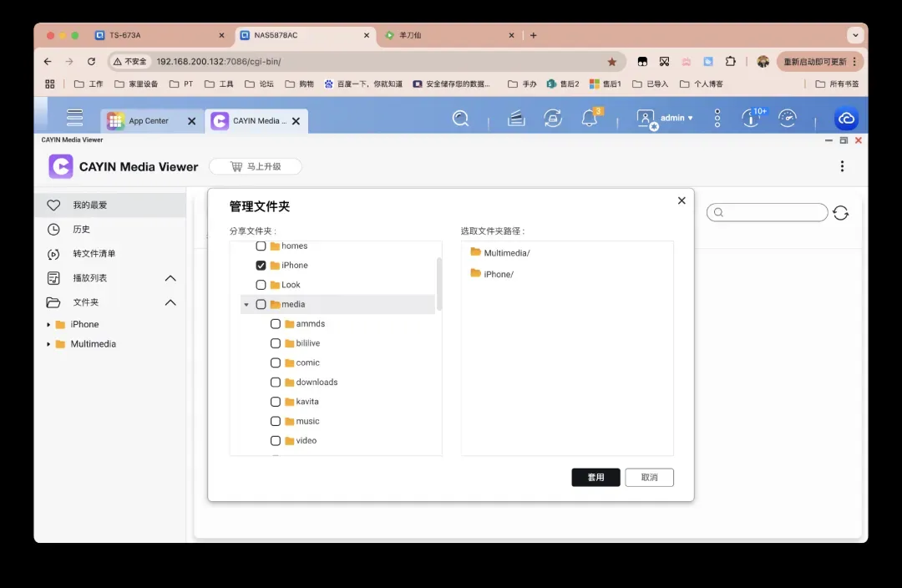The height and width of the screenshot is (588, 902).
Task: Collapse the media folder tree node
Action: (x=246, y=305)
